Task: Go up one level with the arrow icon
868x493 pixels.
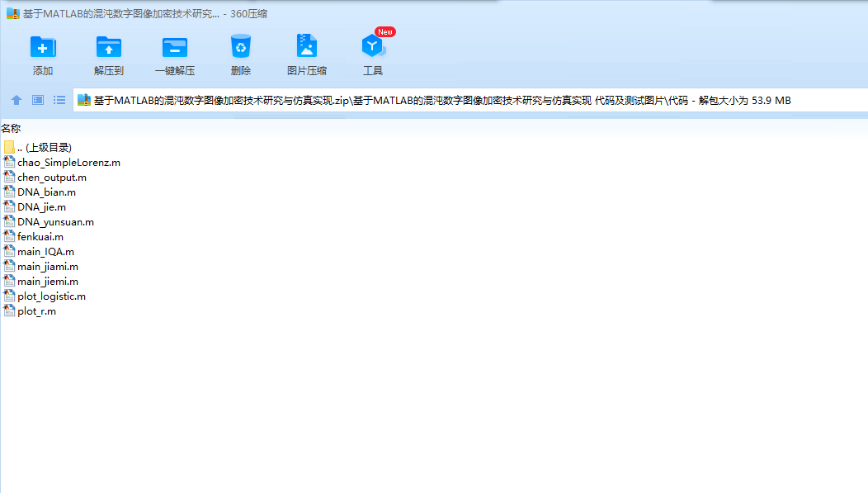Action: (16, 100)
